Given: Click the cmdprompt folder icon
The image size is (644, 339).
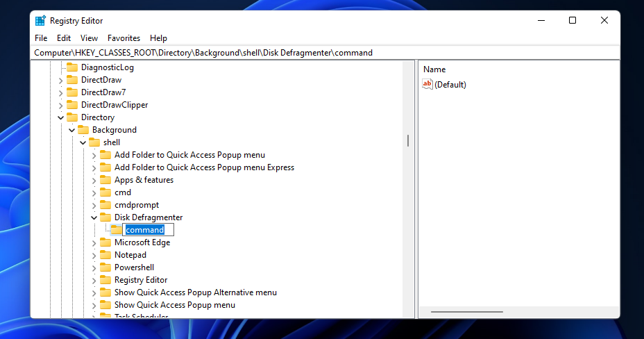Looking at the screenshot, I should [x=105, y=205].
